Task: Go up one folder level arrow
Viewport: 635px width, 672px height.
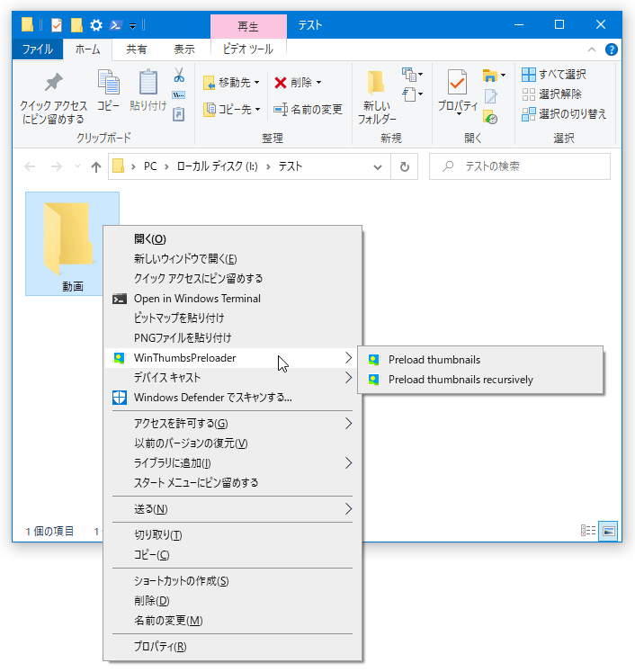Action: point(96,166)
